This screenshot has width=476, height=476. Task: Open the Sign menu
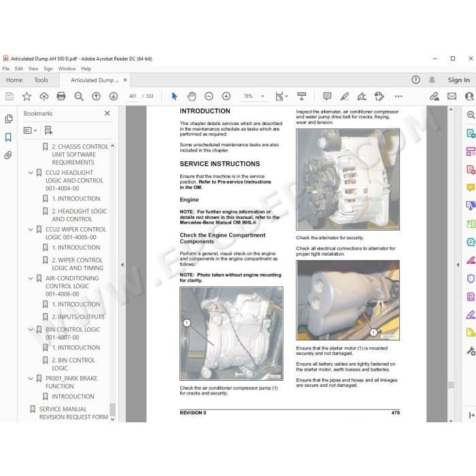point(48,69)
